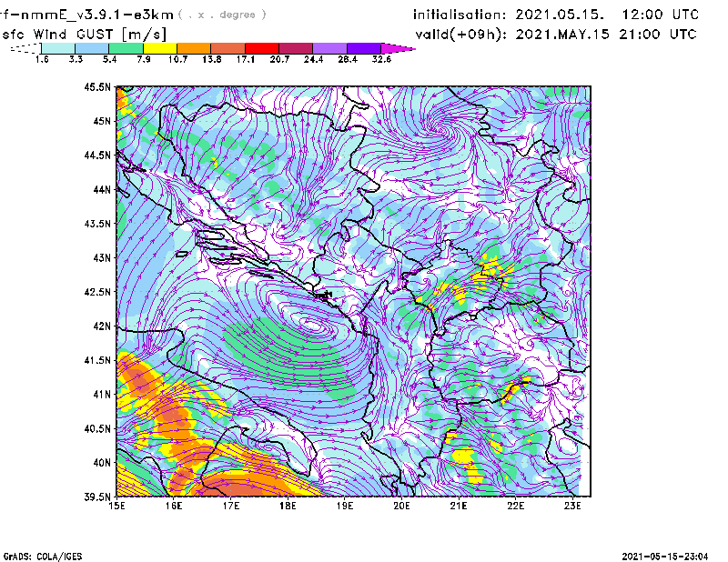728x562 pixels.
Task: Click the legend value "13.8"
Action: tap(212, 59)
